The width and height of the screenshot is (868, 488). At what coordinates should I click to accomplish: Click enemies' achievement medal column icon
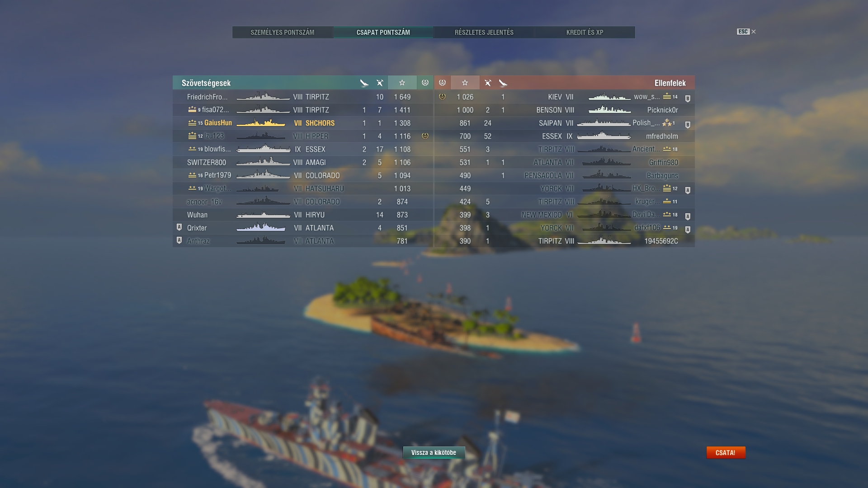pos(442,83)
